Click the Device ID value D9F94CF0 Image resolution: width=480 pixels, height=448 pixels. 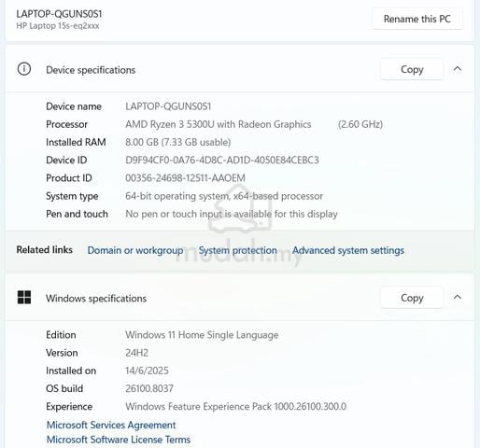coord(222,161)
